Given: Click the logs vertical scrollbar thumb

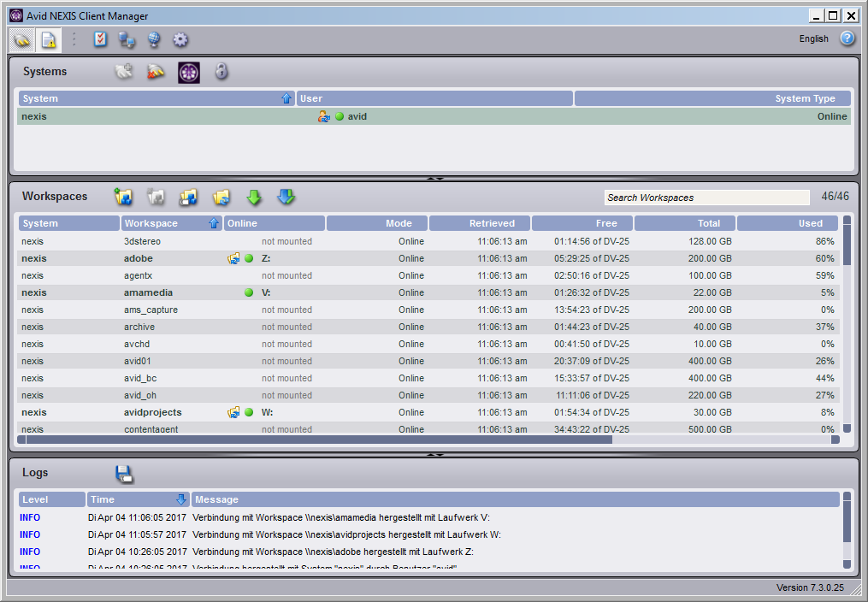Looking at the screenshot, I should tap(847, 522).
